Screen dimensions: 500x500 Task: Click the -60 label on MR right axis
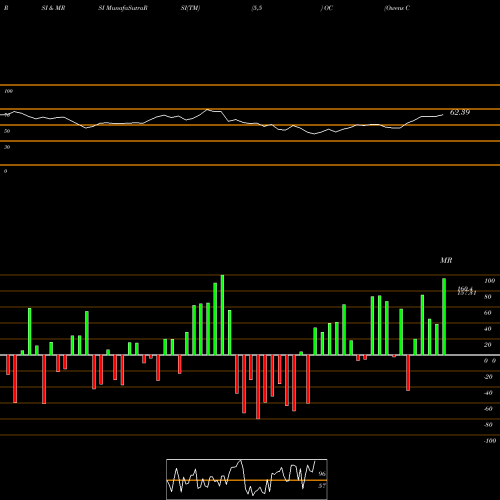point(488,409)
